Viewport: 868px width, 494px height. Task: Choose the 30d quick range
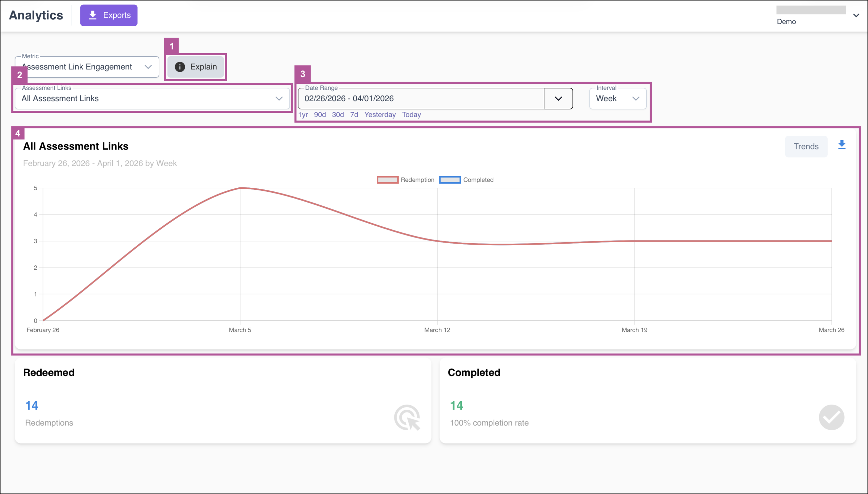(338, 115)
